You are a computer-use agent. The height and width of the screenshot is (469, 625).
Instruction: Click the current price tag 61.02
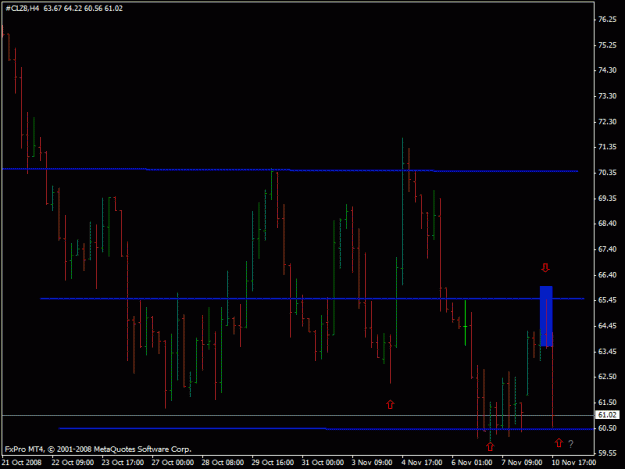[607, 415]
